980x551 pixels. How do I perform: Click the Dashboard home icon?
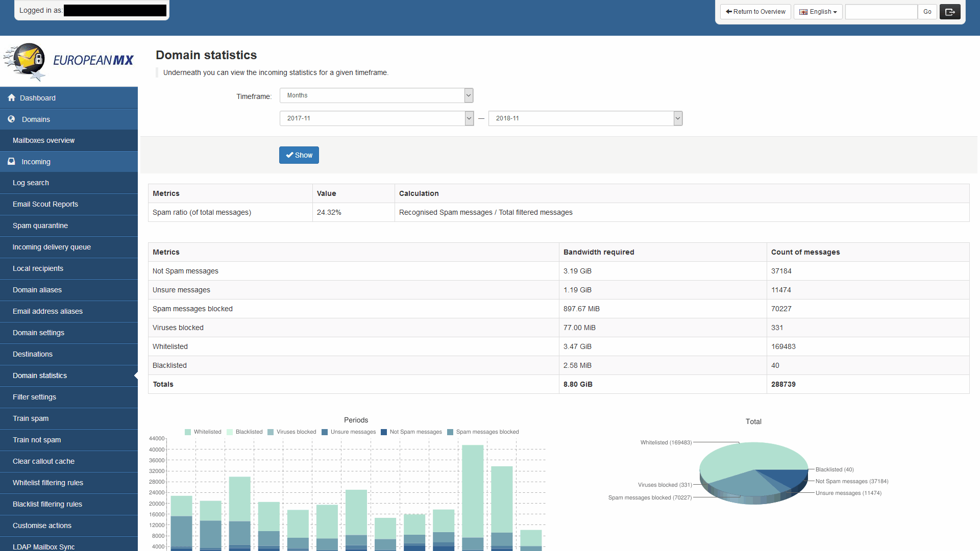(11, 97)
